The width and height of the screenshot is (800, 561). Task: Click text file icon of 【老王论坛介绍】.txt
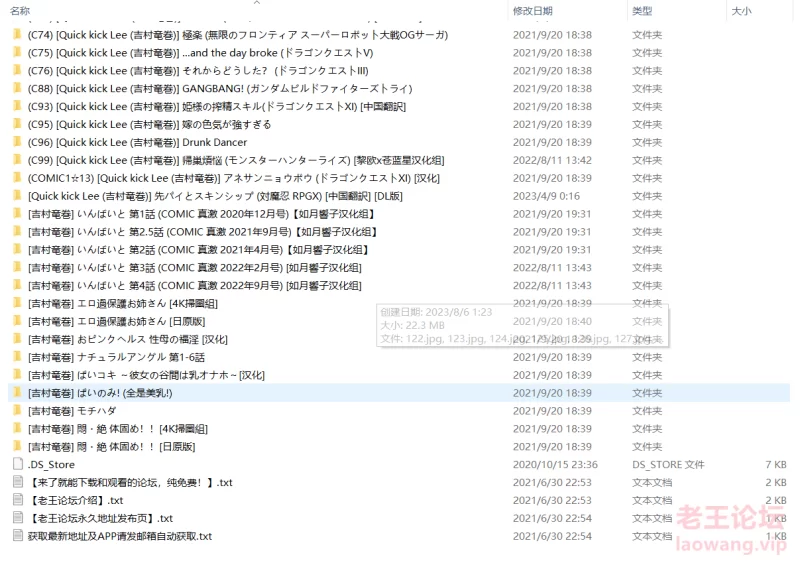(18, 499)
